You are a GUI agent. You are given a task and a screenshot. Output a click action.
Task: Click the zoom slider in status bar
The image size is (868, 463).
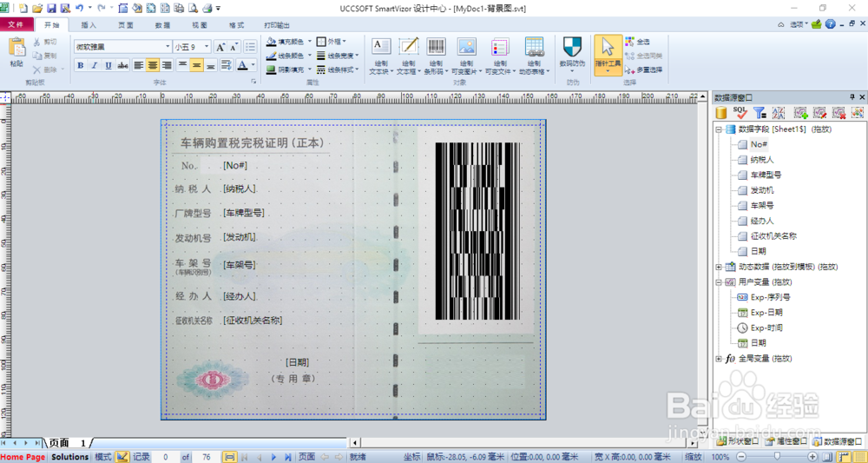point(778,457)
